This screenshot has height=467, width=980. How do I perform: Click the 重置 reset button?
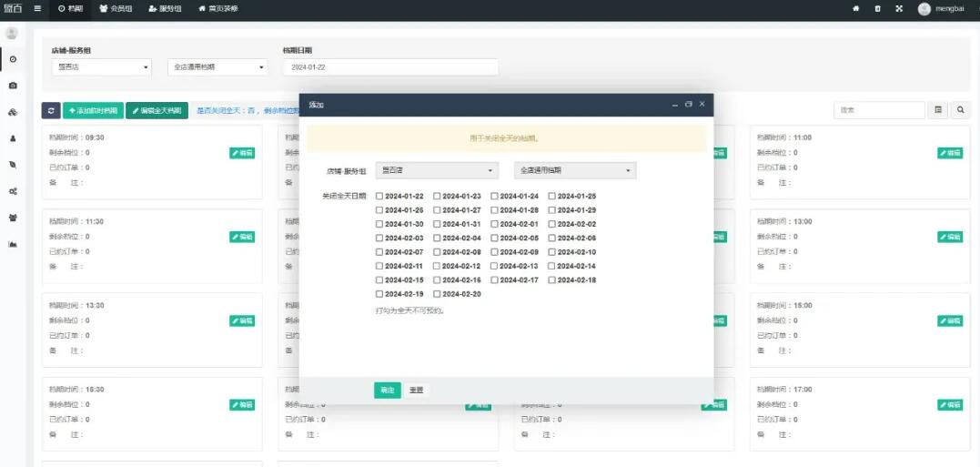(x=416, y=390)
